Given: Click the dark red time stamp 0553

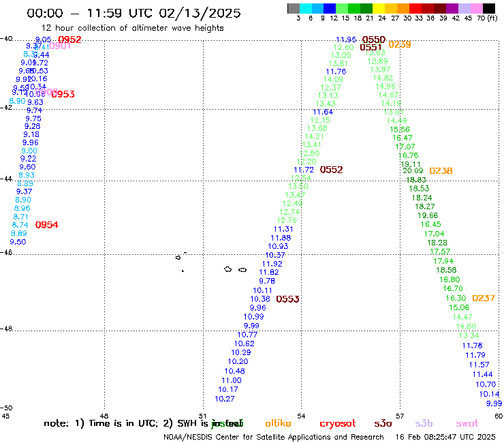Looking at the screenshot, I should (287, 299).
